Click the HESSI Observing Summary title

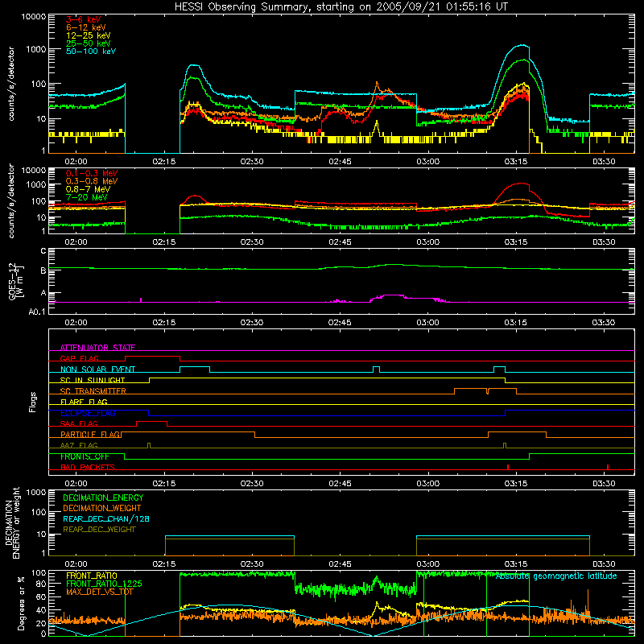pos(341,6)
